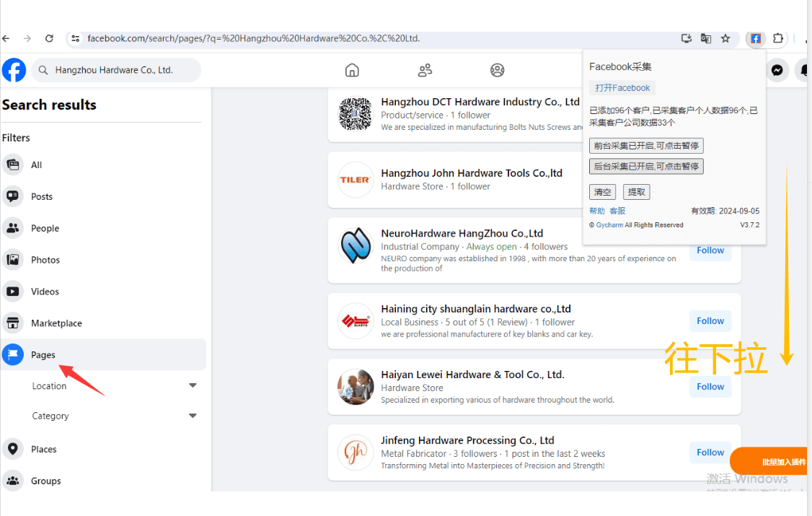Open the Gycharm link in popup footer
The width and height of the screenshot is (812, 516).
(609, 225)
